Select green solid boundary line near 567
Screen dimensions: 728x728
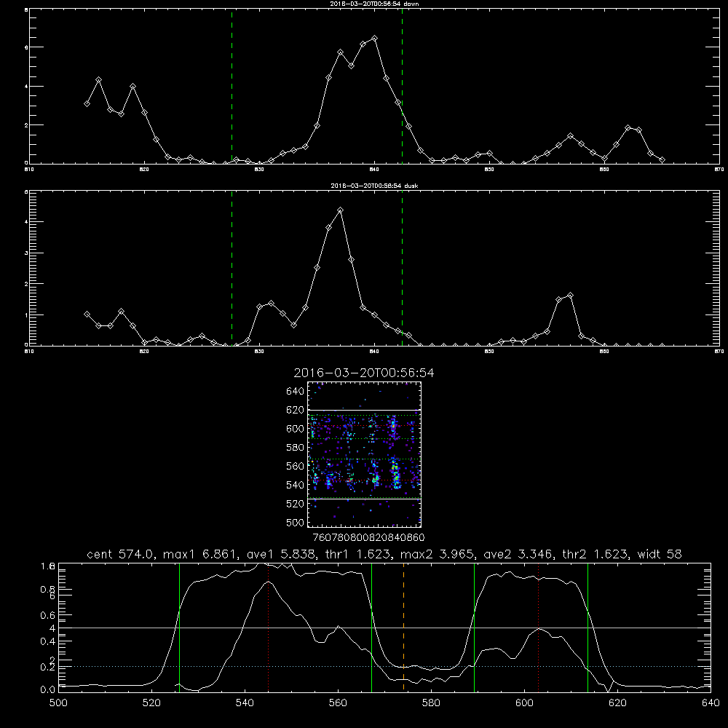[x=371, y=628]
